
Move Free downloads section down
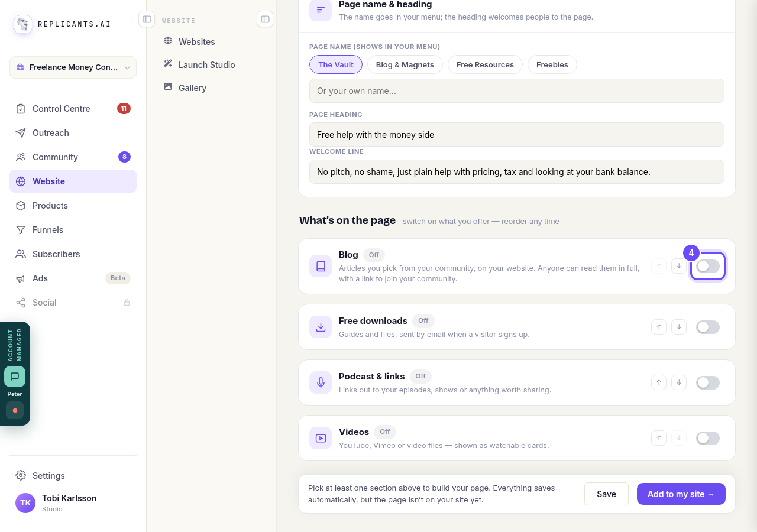(679, 327)
